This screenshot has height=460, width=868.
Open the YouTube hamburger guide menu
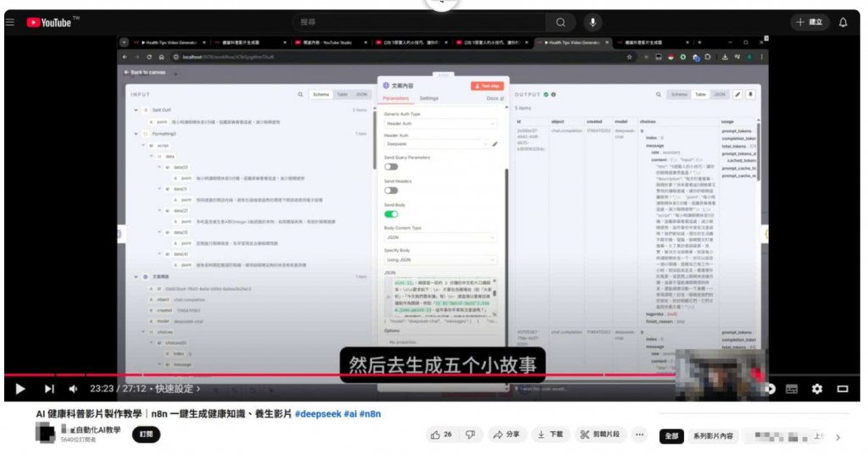point(10,22)
